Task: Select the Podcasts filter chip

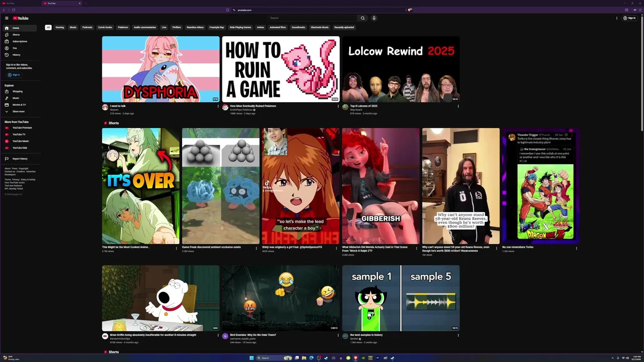Action: pyautogui.click(x=88, y=27)
